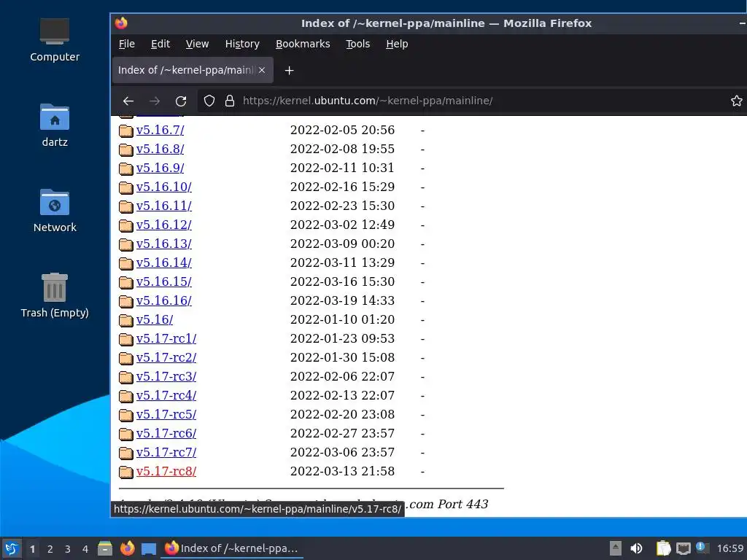Click the date 2022-03-13 21:58
The width and height of the screenshot is (747, 560).
coord(343,472)
